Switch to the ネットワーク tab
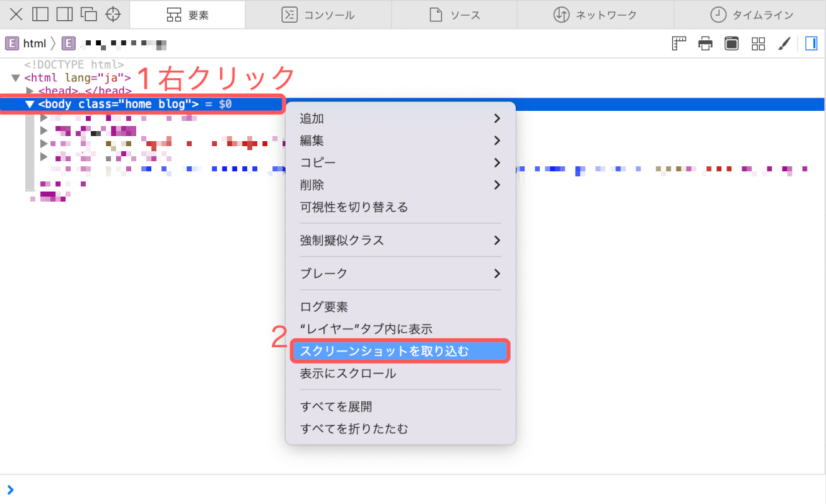Screen dimensions: 826x504 tap(595, 14)
